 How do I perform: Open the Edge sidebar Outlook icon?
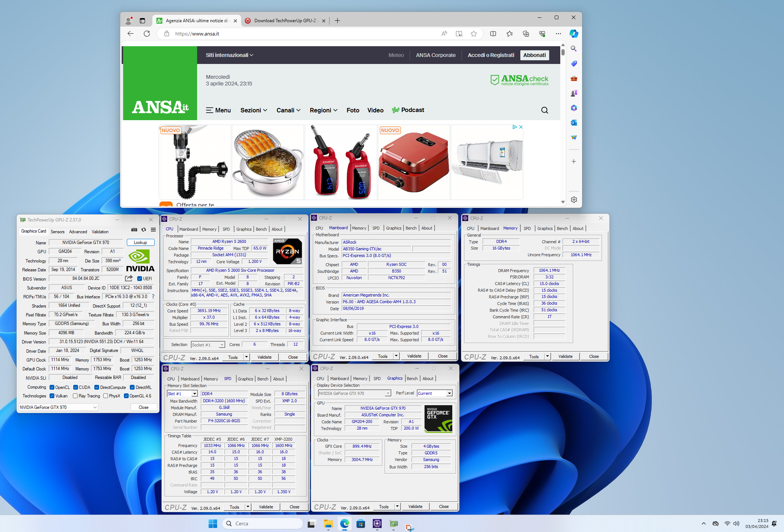coord(574,122)
